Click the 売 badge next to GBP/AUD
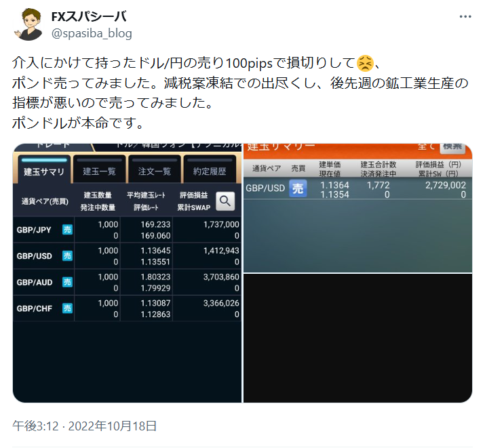Viewport: 485px width, 448px height. (67, 282)
